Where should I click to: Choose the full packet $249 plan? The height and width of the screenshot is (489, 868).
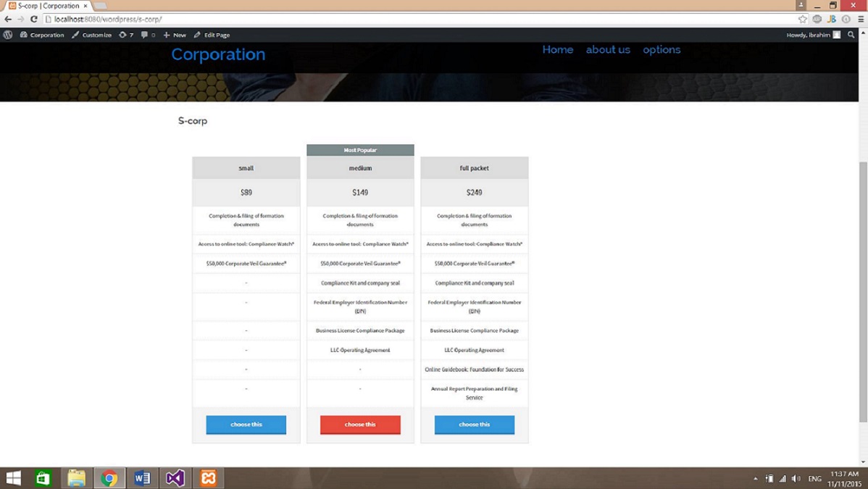pos(475,425)
